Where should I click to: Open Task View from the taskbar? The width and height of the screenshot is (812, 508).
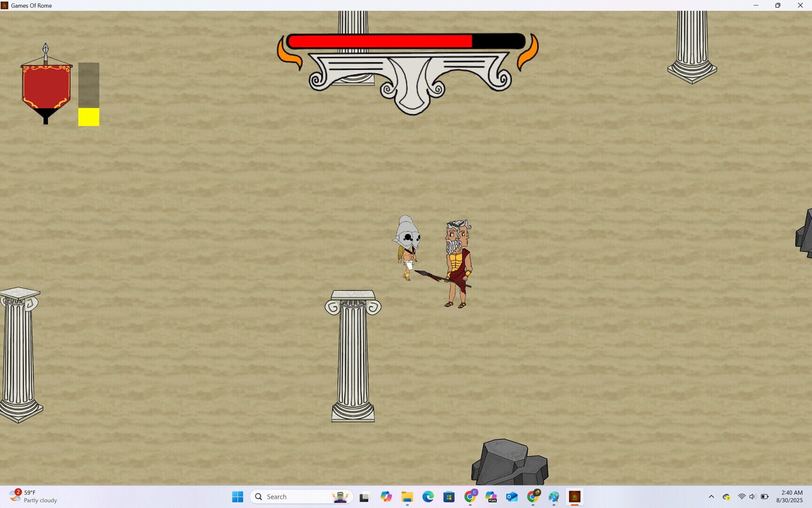[365, 496]
